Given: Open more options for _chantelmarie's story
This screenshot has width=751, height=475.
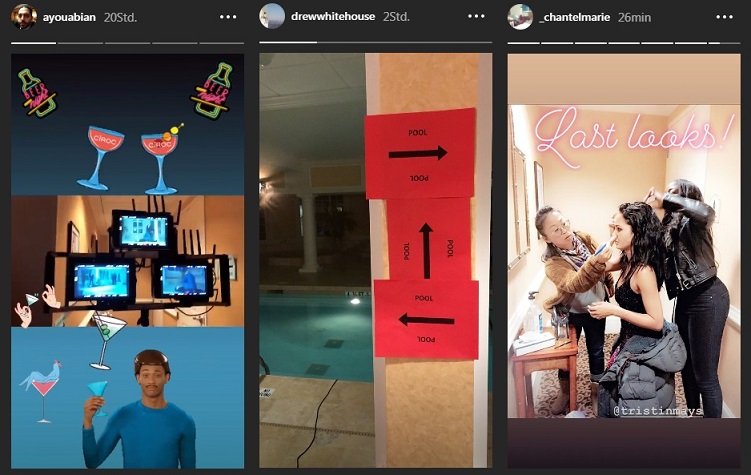Looking at the screenshot, I should 724,17.
